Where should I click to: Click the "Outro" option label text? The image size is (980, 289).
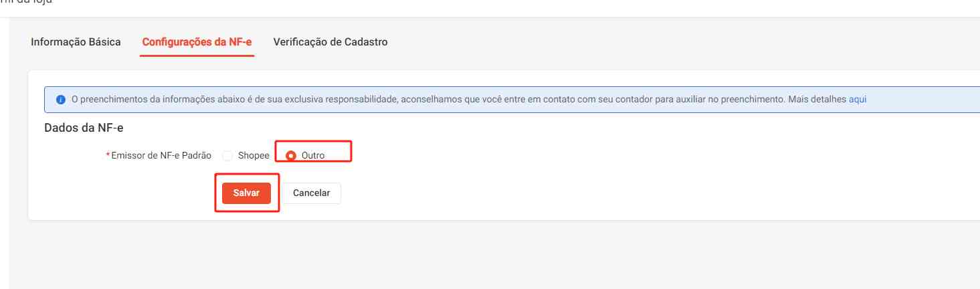[x=313, y=156]
